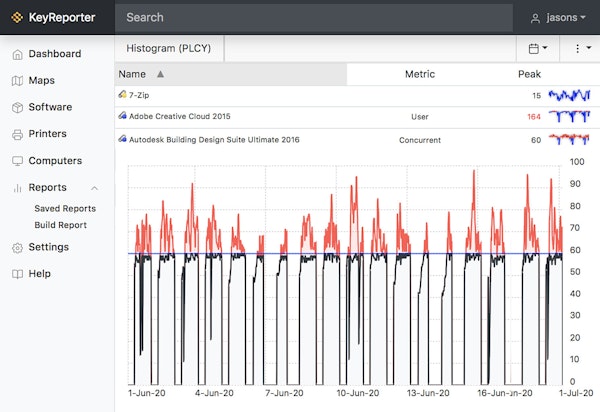Click the Adobe Creative Cloud sparkline thumbnail
This screenshot has height=412, width=600.
point(569,116)
